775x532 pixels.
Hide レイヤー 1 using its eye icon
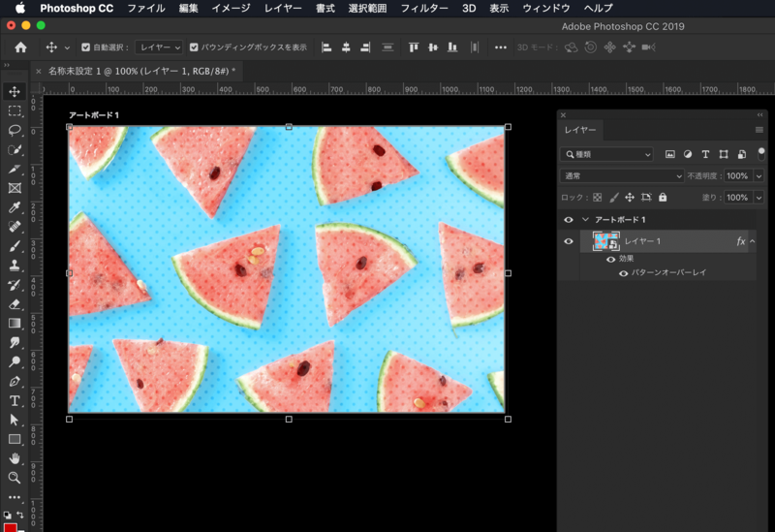pos(569,241)
